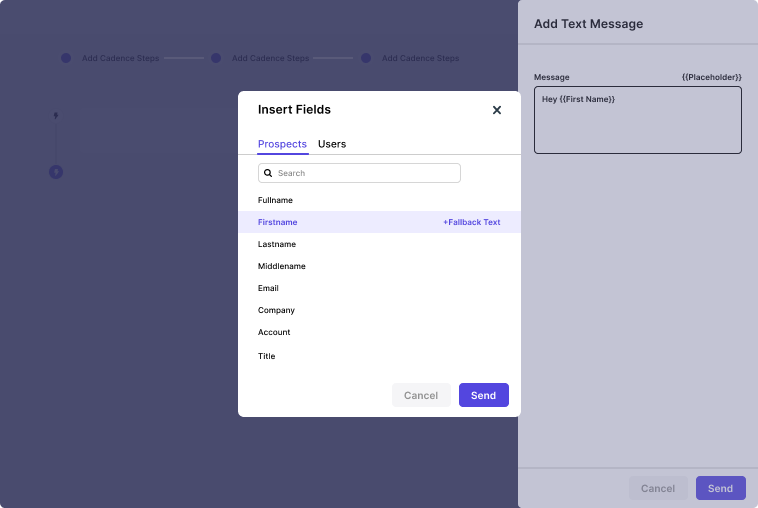
Task: Select the Fullname field
Action: coord(379,200)
